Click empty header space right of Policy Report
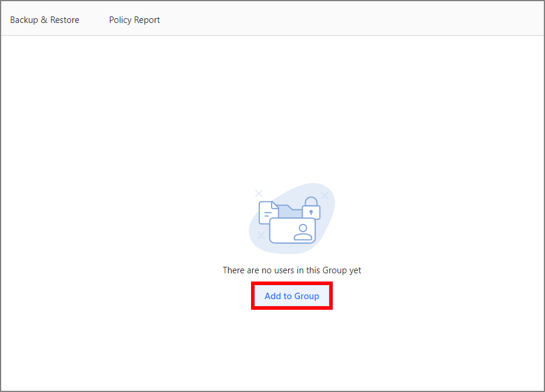 (353, 20)
